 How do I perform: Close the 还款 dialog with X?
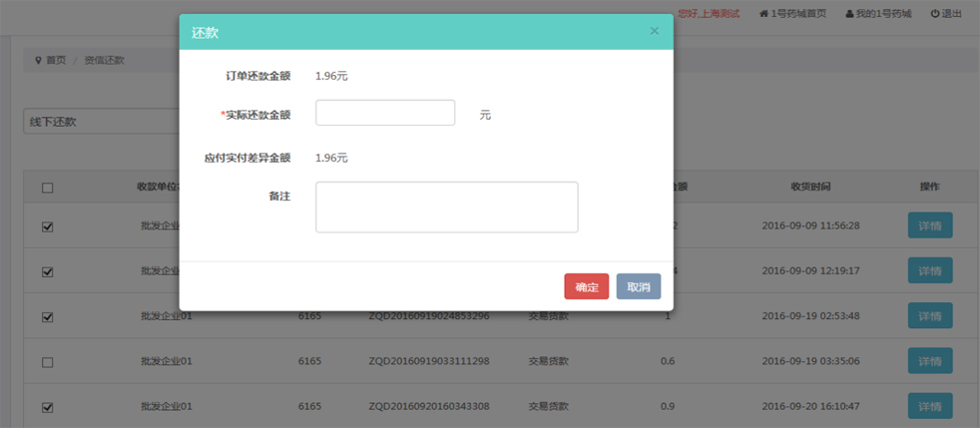654,31
